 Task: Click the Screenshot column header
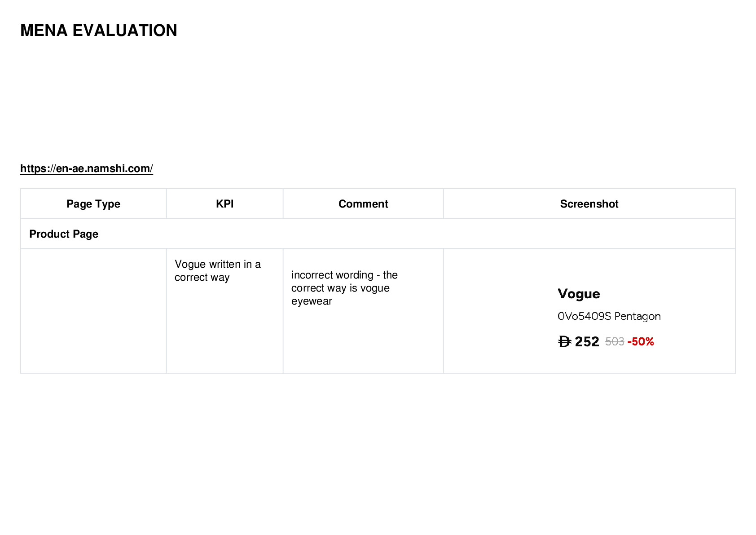[x=589, y=204]
